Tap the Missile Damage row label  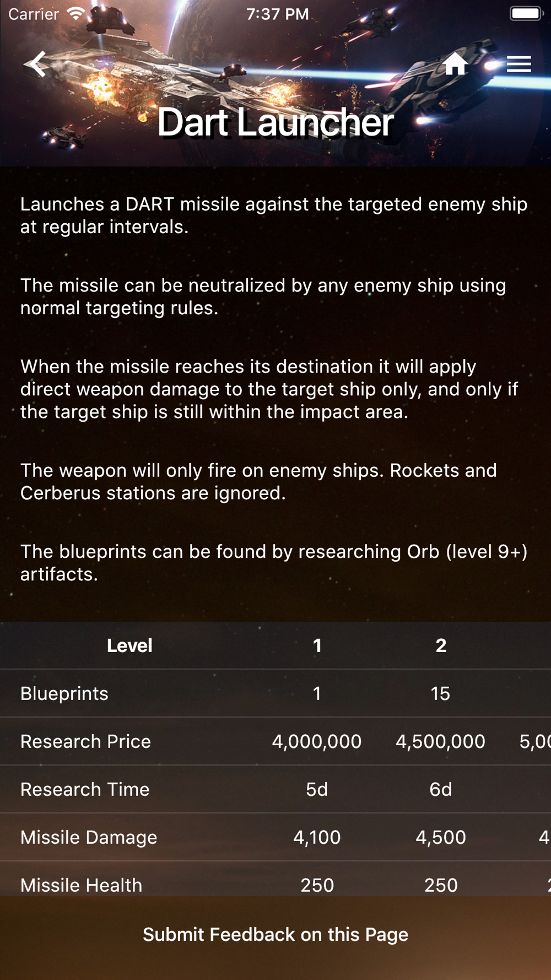(89, 837)
